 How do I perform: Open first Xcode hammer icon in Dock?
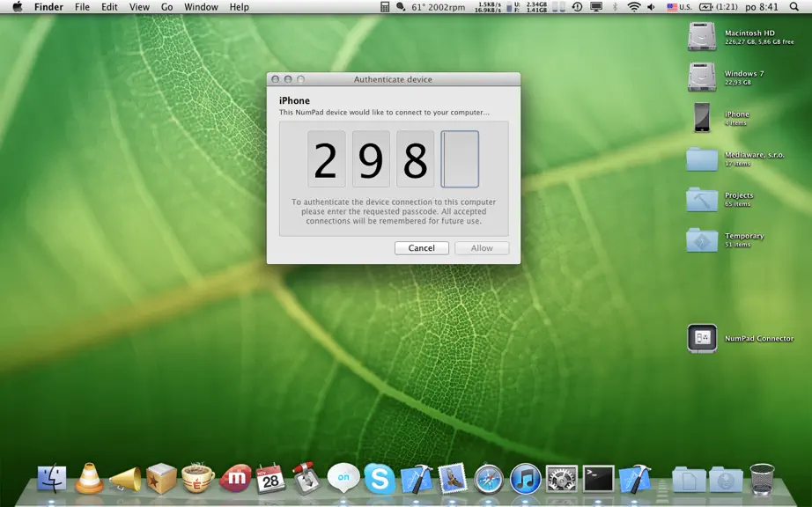pyautogui.click(x=417, y=479)
